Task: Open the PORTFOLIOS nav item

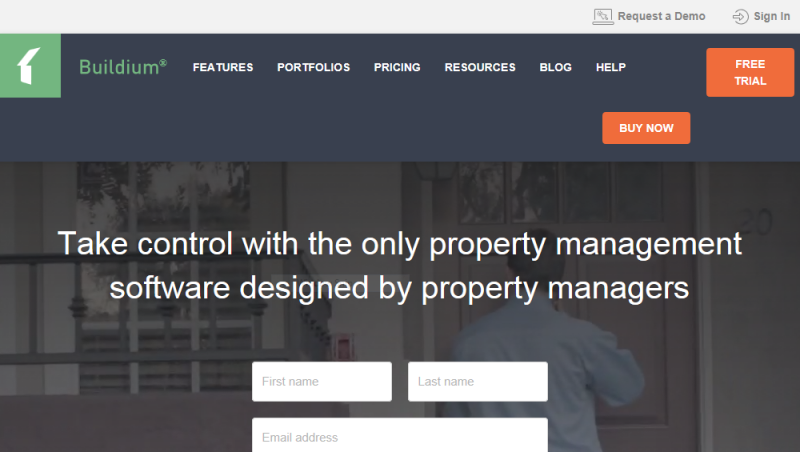Action: point(313,67)
